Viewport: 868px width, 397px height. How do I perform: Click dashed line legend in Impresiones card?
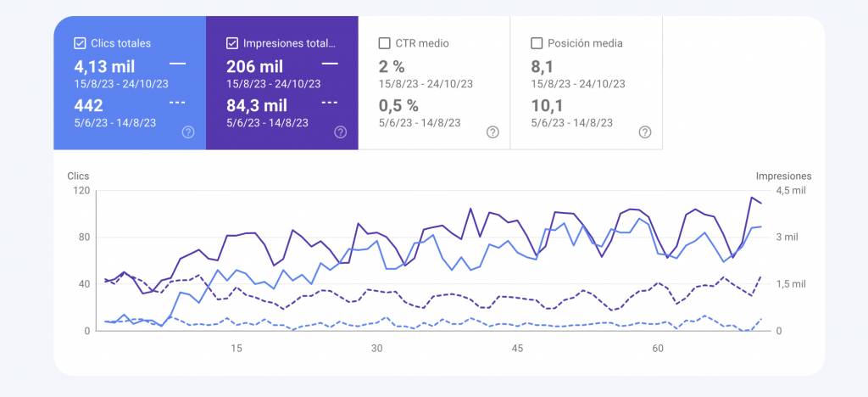click(330, 103)
